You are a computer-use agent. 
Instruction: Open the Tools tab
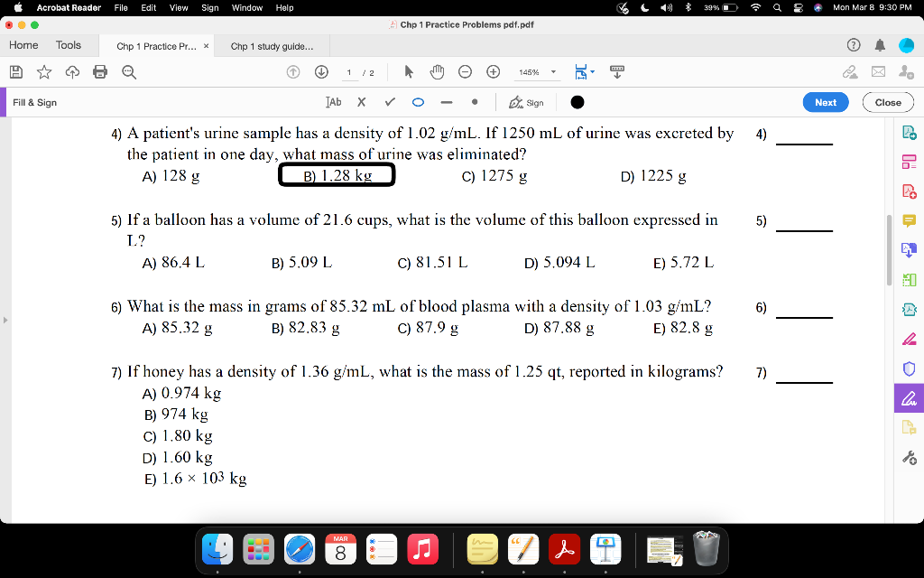click(x=69, y=45)
